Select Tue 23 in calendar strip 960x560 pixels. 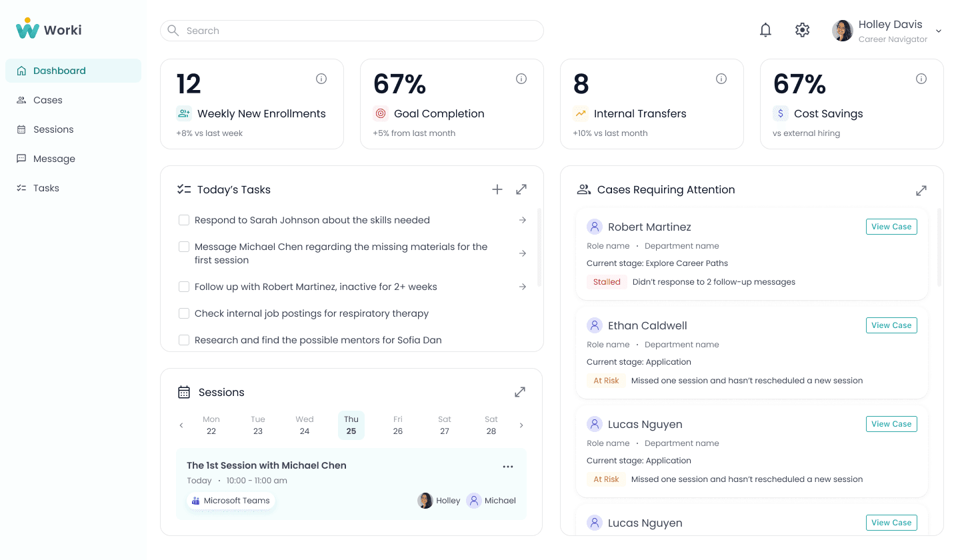pyautogui.click(x=258, y=425)
